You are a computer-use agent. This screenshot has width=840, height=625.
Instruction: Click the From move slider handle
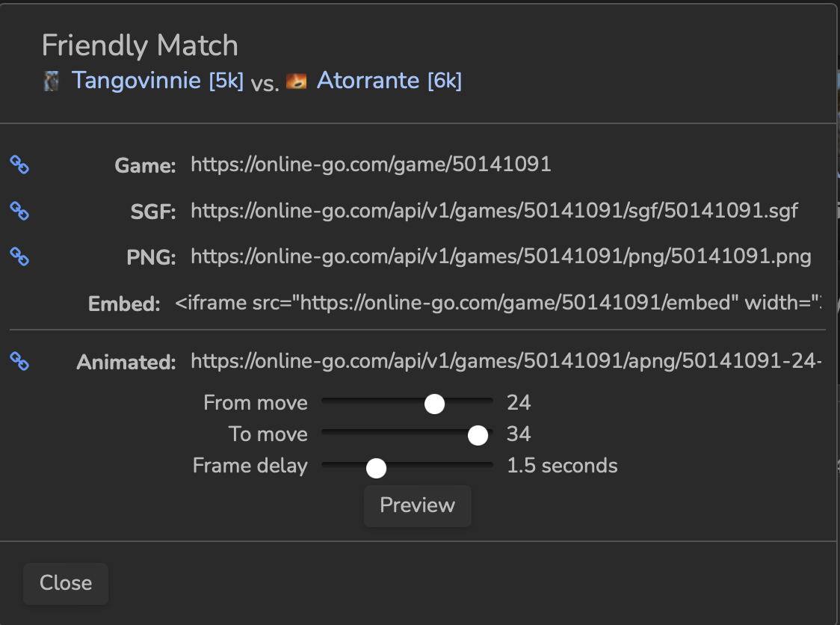(x=434, y=404)
